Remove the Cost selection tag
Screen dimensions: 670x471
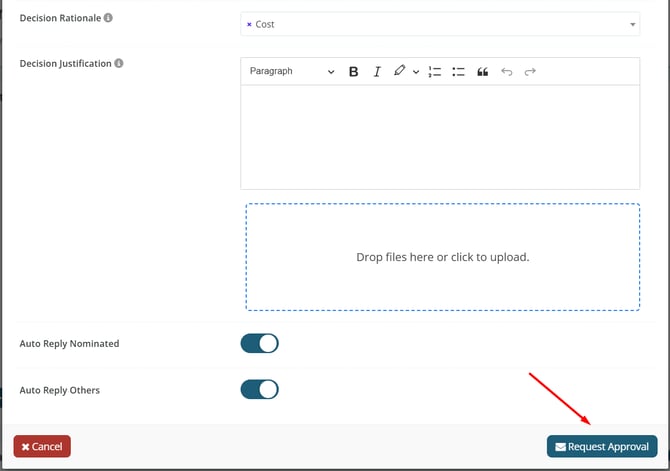pyautogui.click(x=249, y=24)
